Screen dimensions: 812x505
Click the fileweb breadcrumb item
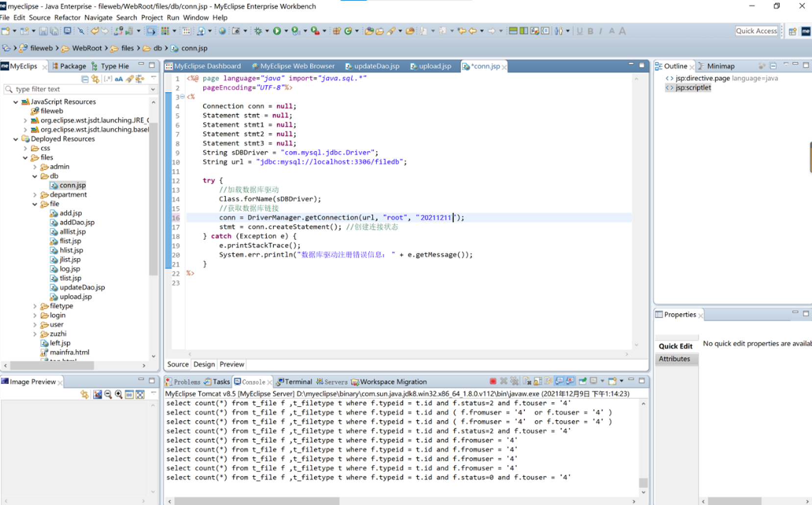37,49
